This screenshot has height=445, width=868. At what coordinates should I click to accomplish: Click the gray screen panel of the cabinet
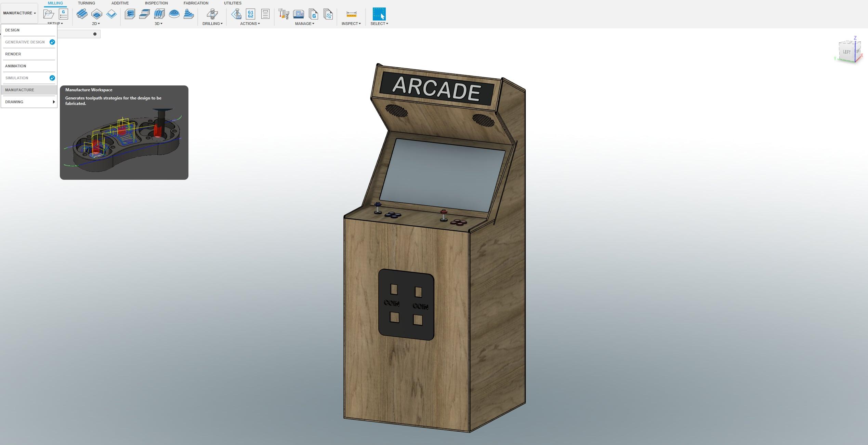point(442,175)
